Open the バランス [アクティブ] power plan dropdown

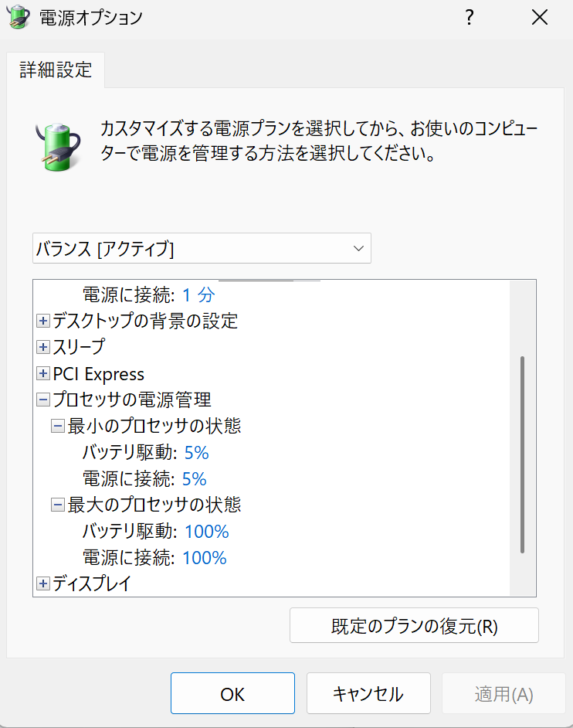[x=202, y=248]
